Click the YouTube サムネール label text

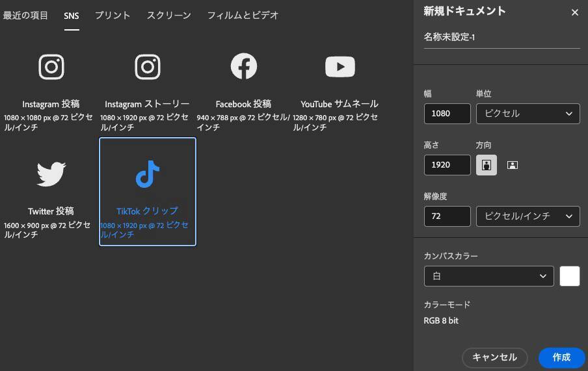point(340,104)
